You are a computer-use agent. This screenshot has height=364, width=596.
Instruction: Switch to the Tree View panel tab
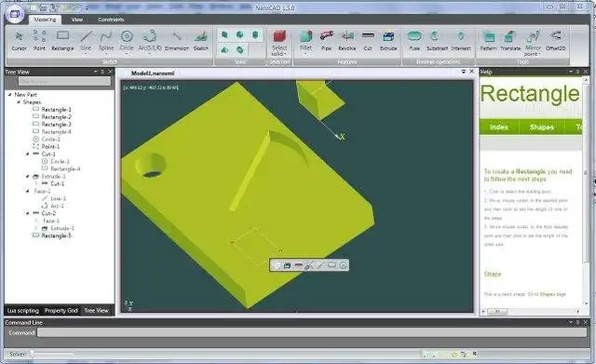pyautogui.click(x=96, y=310)
